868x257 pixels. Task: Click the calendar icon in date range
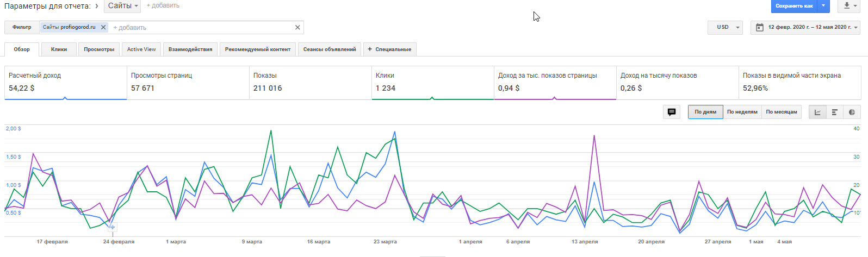[x=760, y=27]
